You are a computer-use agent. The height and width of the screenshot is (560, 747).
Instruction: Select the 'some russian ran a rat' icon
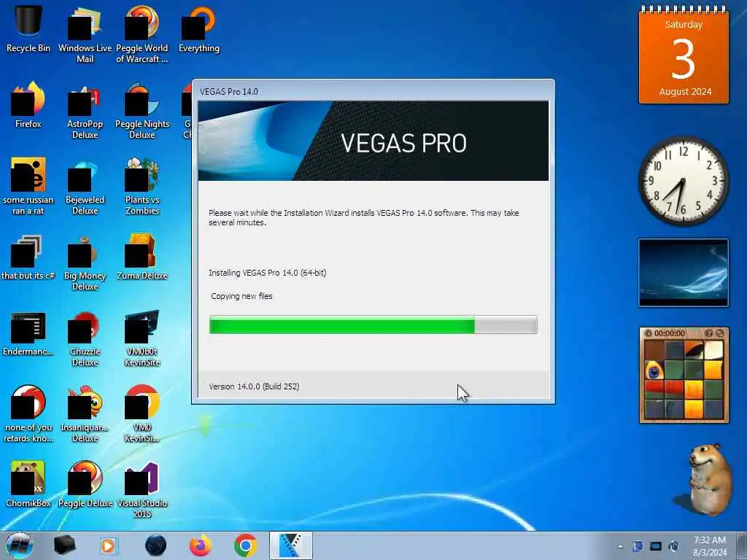[28, 186]
